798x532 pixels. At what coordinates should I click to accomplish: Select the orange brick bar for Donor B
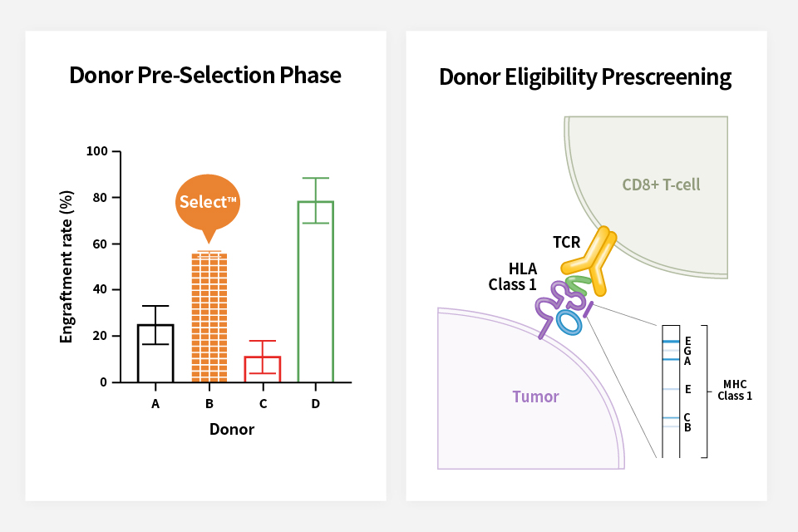coord(209,318)
